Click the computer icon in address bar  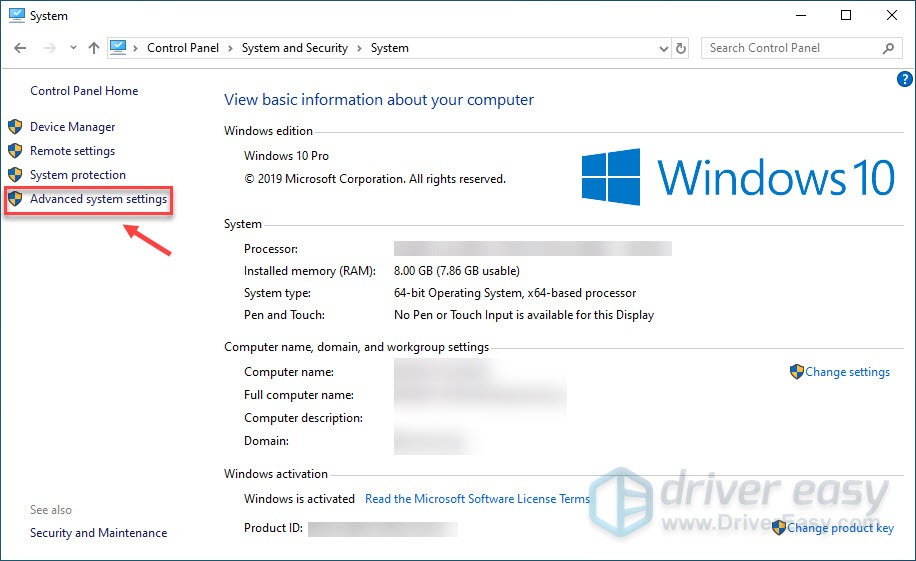click(118, 47)
